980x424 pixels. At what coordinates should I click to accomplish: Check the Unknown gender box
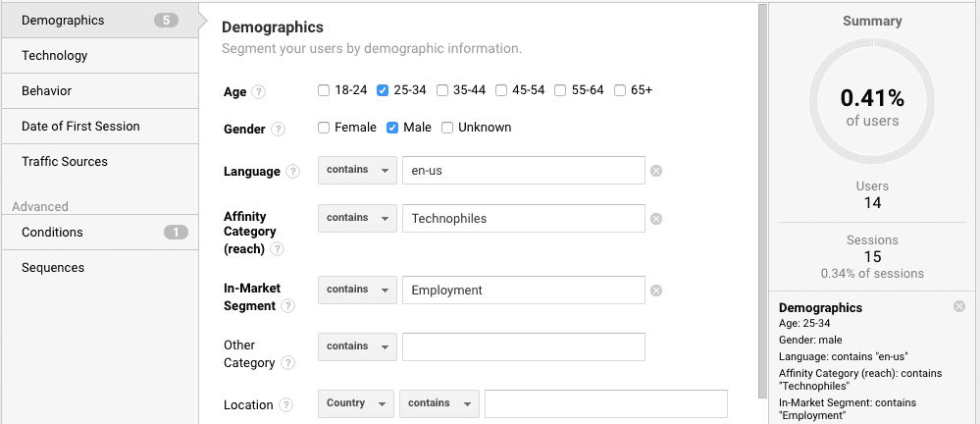[x=447, y=128]
